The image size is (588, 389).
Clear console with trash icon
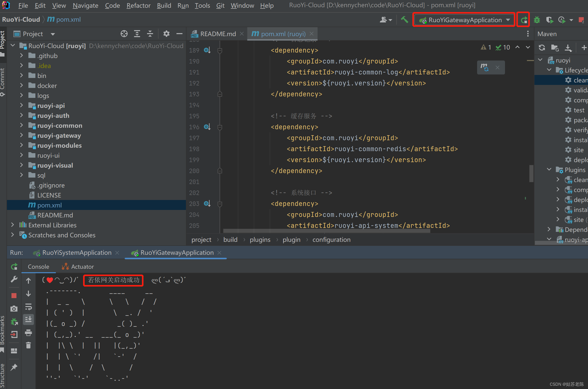pos(28,345)
